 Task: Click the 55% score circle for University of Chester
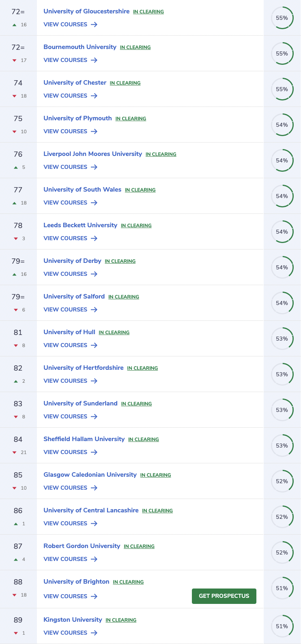click(282, 89)
